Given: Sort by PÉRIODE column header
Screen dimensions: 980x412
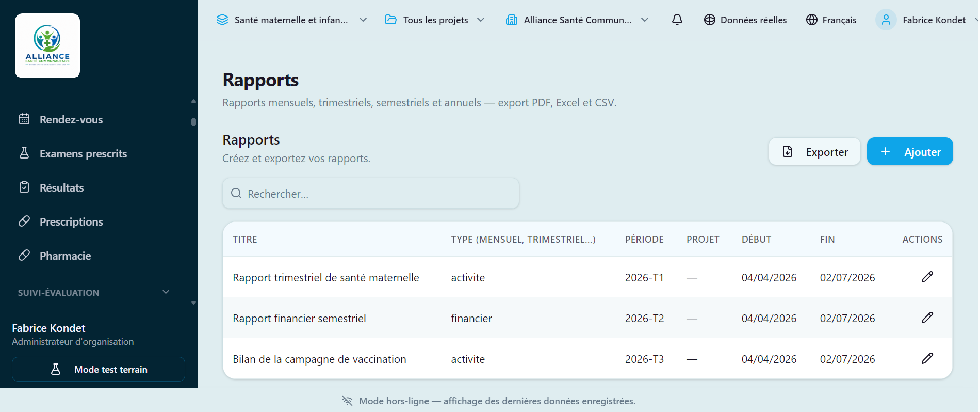Looking at the screenshot, I should point(644,239).
